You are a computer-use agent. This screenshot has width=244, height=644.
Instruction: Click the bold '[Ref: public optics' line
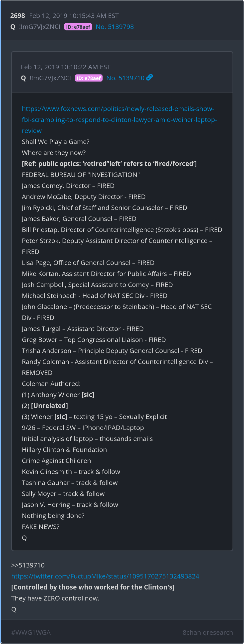109,164
